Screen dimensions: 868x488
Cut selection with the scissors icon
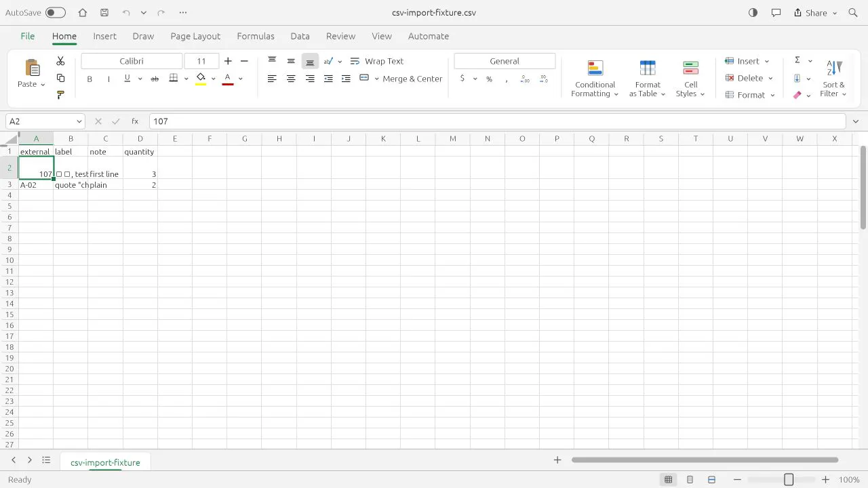click(60, 61)
